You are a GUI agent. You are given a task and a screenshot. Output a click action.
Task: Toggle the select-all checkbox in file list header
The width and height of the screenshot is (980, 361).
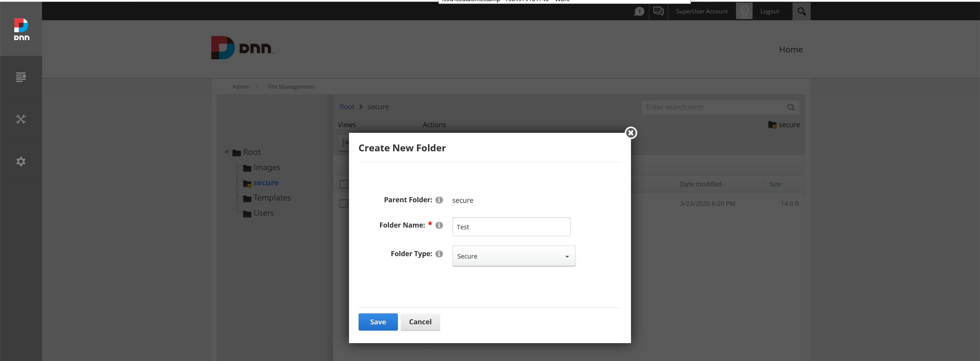point(344,184)
